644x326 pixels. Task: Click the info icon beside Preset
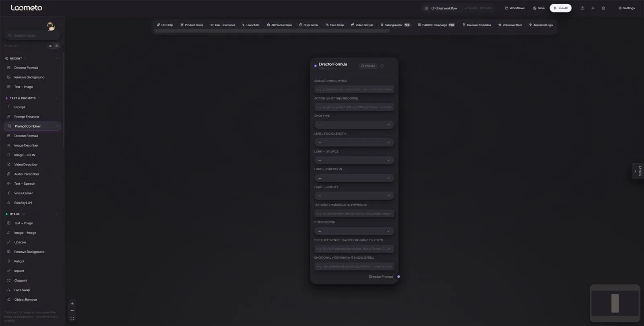coord(382,66)
